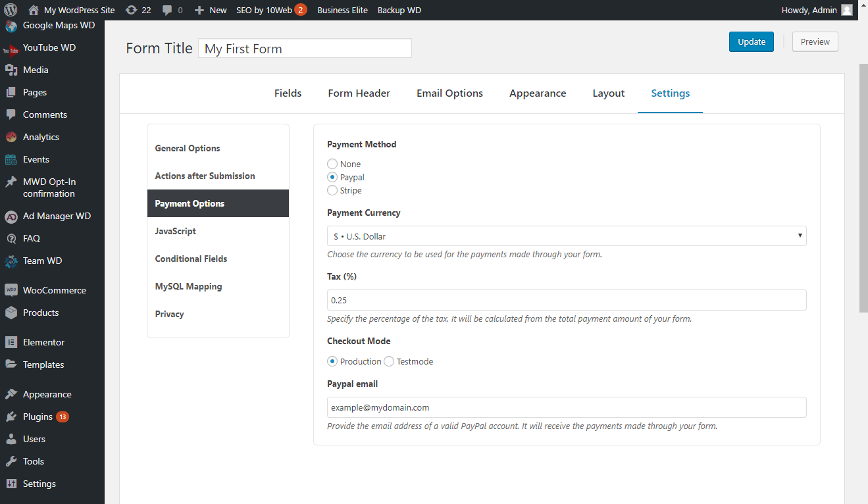
Task: Click the WooCommerce sidebar icon
Action: click(x=11, y=290)
